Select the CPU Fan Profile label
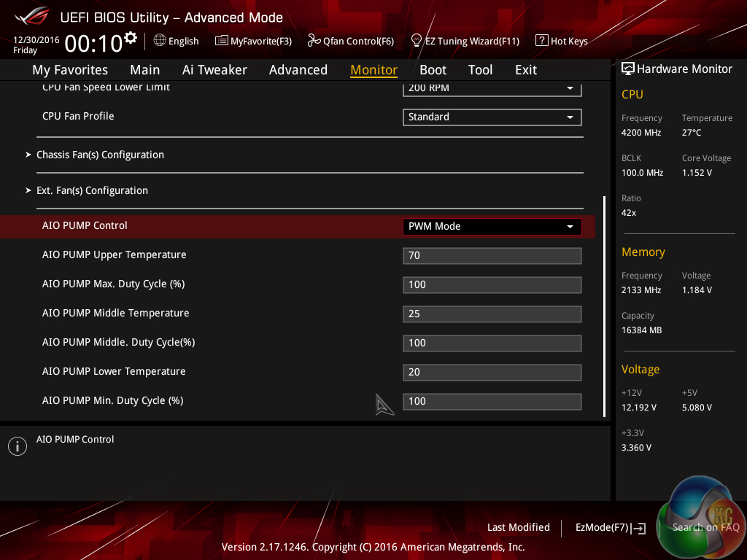This screenshot has width=747, height=560. (x=78, y=116)
